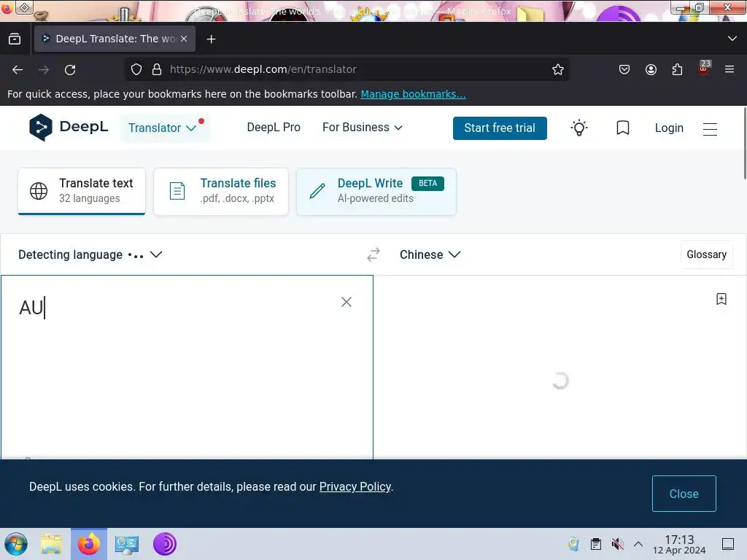Close the cookie notice banner
This screenshot has width=747, height=560.
point(684,494)
